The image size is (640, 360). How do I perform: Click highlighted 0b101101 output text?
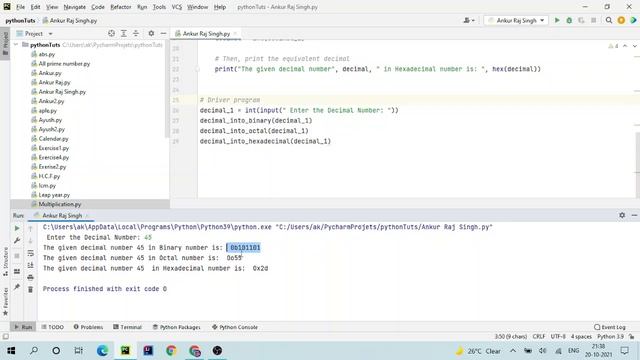[x=244, y=248]
